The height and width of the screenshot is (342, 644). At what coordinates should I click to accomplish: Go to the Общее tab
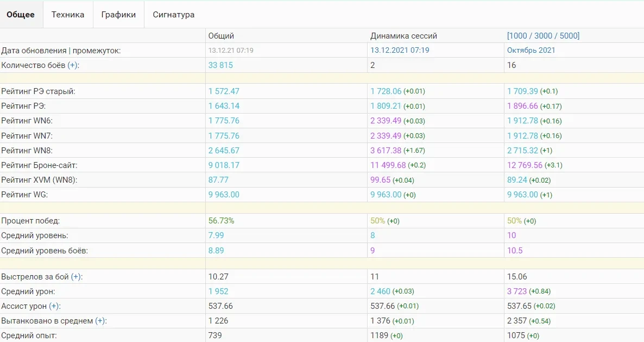(x=21, y=15)
